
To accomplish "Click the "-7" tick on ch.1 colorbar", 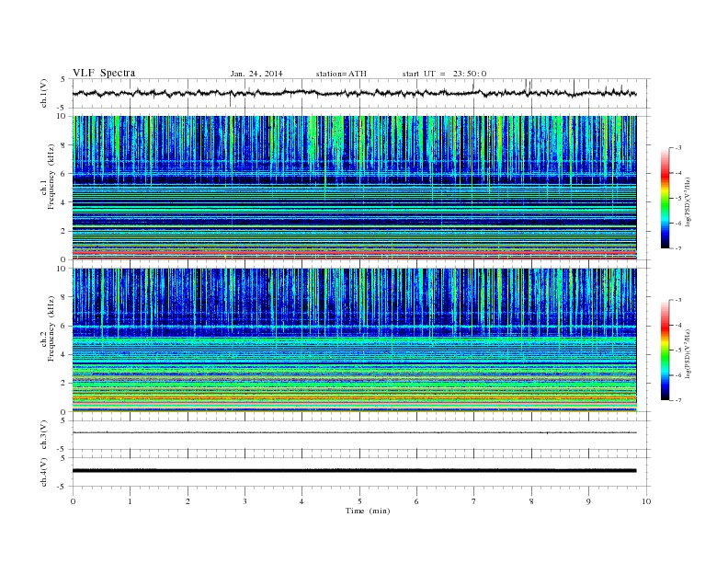I will coord(678,248).
